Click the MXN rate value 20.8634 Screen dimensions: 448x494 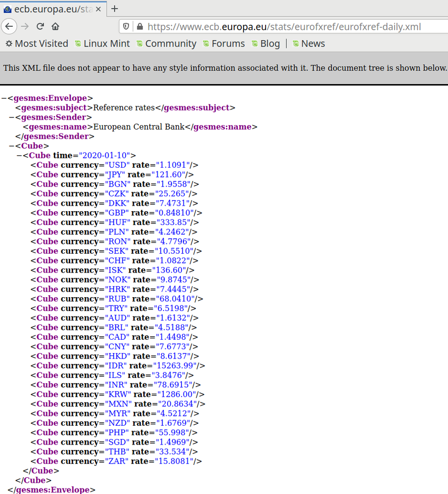178,404
